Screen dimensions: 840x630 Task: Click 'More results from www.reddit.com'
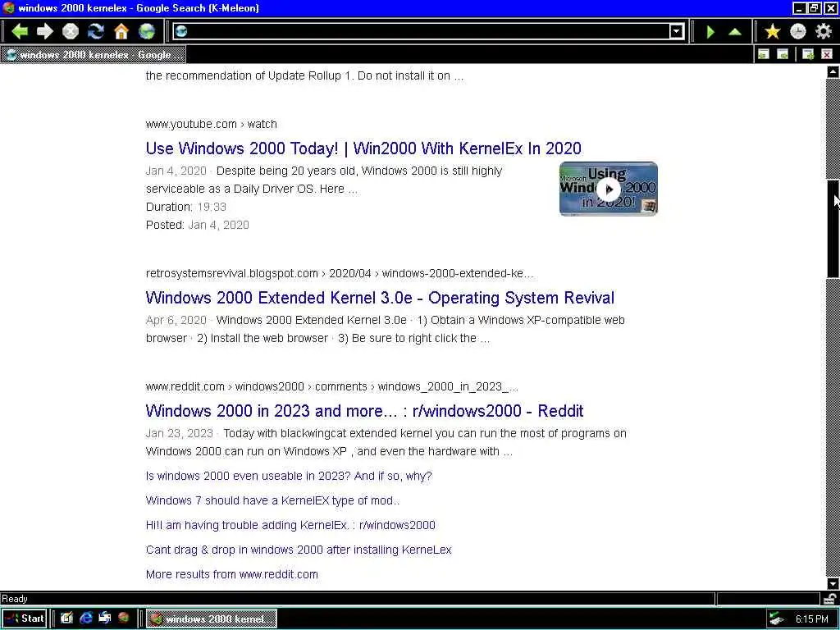point(232,574)
